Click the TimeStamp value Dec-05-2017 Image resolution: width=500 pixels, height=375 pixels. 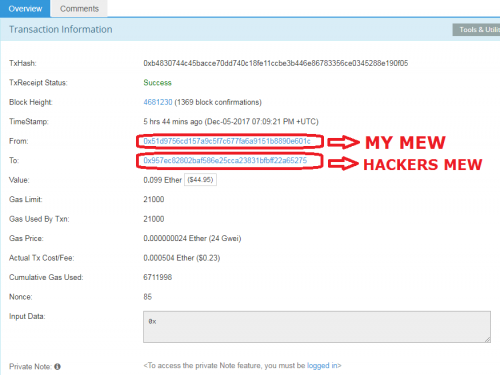(231, 122)
